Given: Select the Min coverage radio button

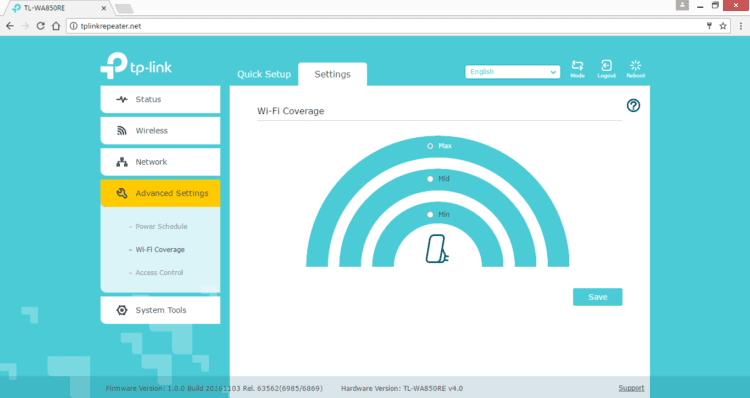Looking at the screenshot, I should tap(430, 215).
